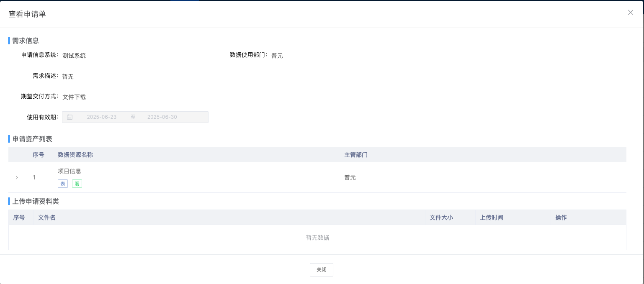Click the calendar icon in 使用有效期 field
Screen dimensions: 644x284
click(70, 117)
